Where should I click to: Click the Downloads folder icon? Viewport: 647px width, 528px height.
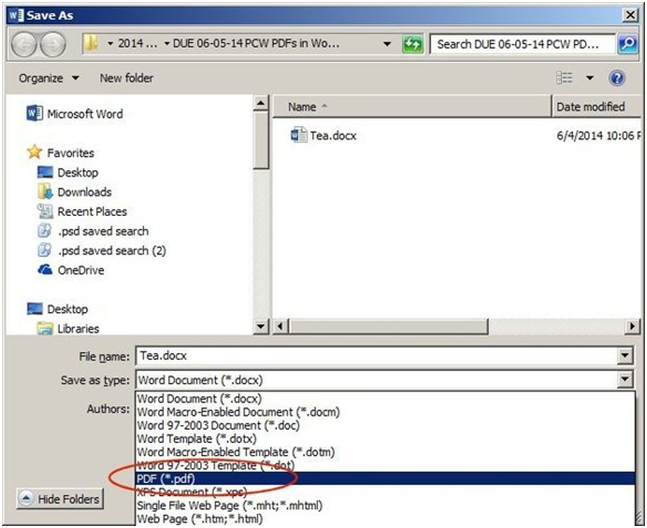(45, 191)
